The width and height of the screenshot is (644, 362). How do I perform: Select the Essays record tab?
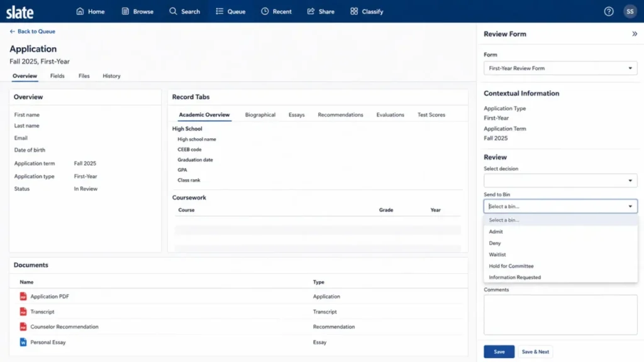pos(297,115)
